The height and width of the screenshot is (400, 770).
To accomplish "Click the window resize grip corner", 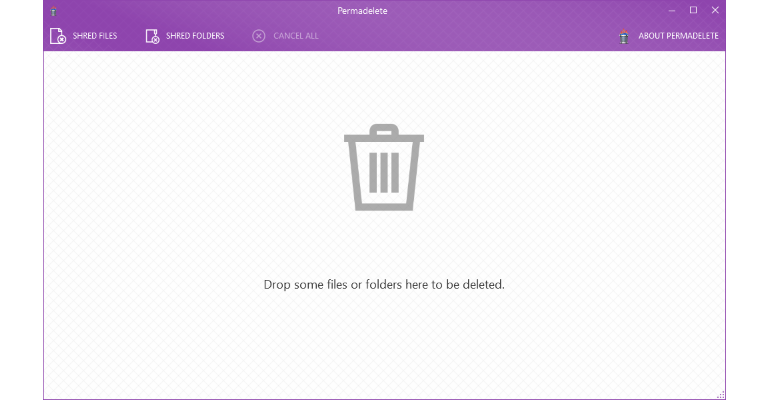I will point(721,395).
